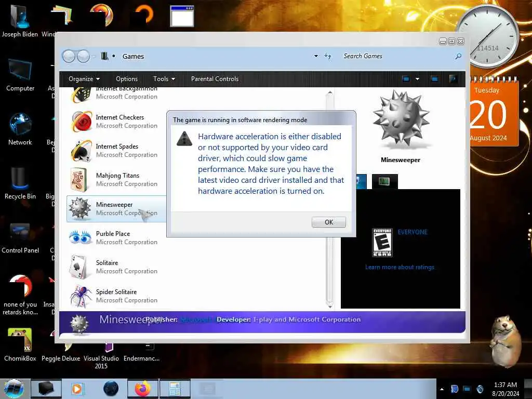Open the view options dropdown arrow
The height and width of the screenshot is (399, 532).
click(417, 79)
